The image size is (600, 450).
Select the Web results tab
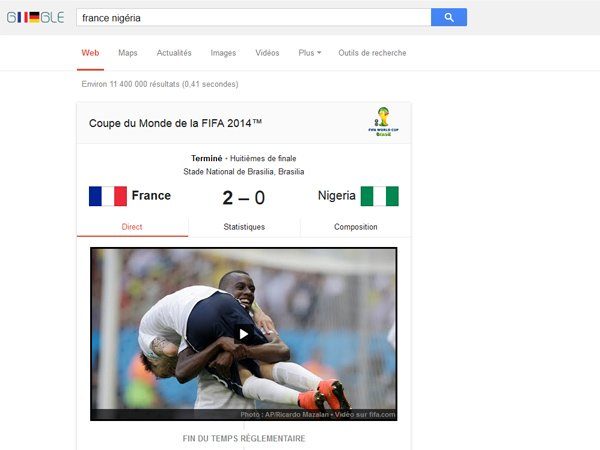90,53
